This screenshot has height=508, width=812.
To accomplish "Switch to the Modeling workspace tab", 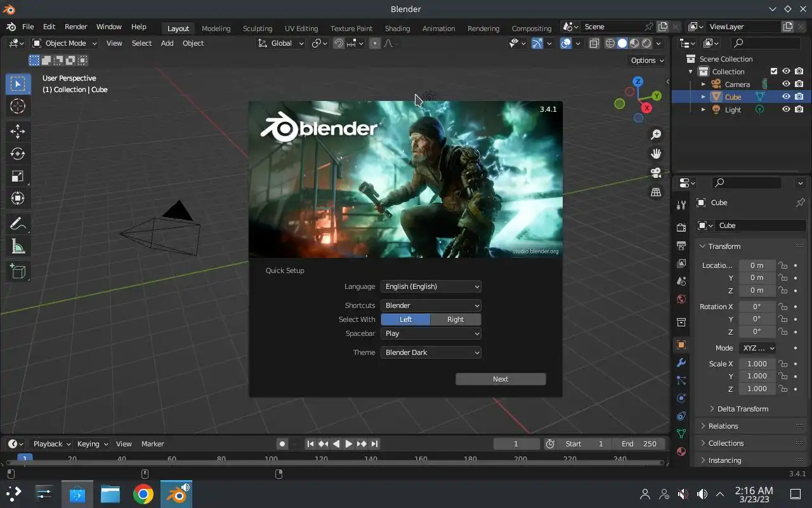I will tap(216, 29).
